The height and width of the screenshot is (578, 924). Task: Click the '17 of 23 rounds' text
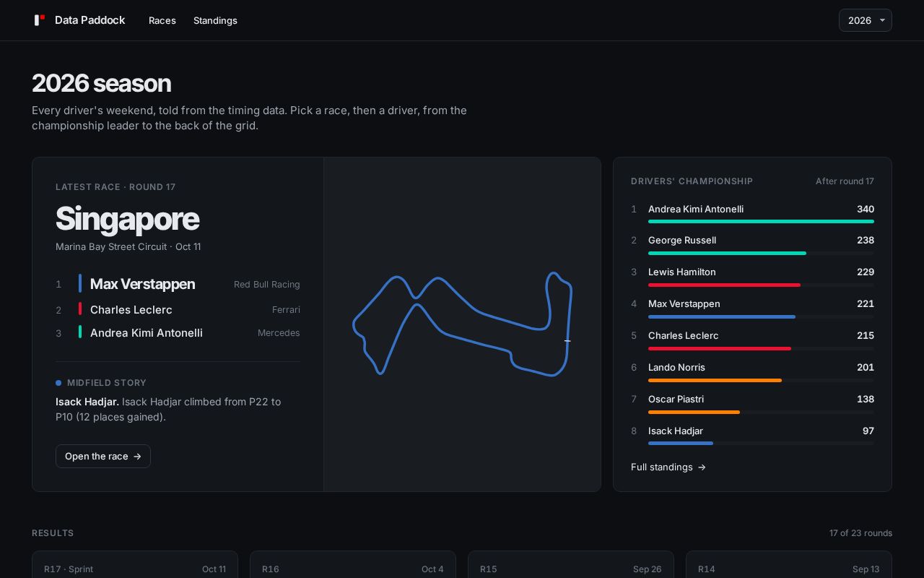click(x=860, y=533)
